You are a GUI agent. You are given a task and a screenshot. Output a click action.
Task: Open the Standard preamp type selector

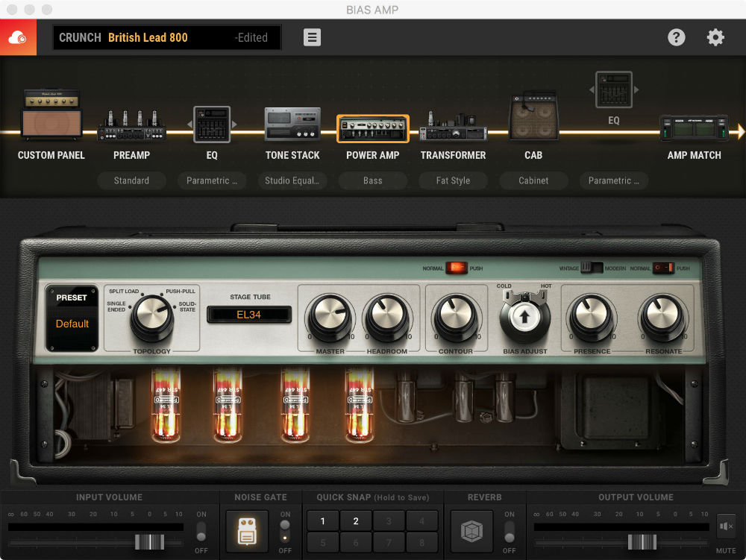tap(131, 180)
